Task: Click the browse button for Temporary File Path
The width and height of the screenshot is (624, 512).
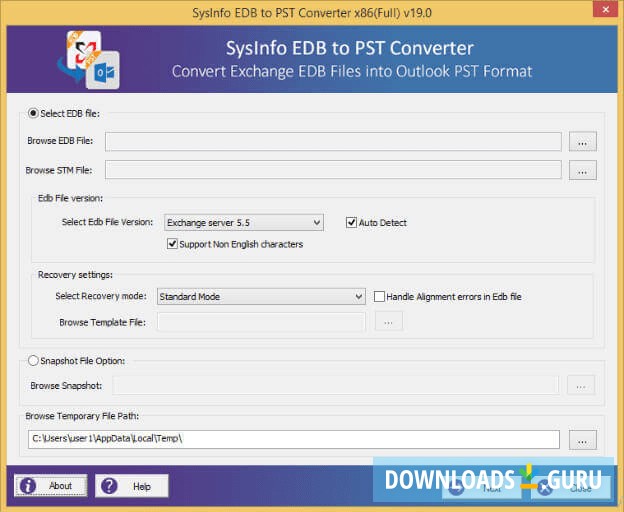Action: tap(583, 440)
